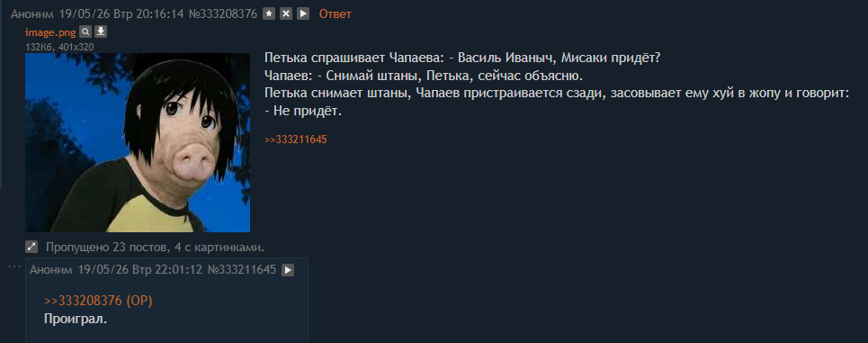Click the vertical thread stripe on left edge
This screenshot has height=343, width=868.
(1, 95)
